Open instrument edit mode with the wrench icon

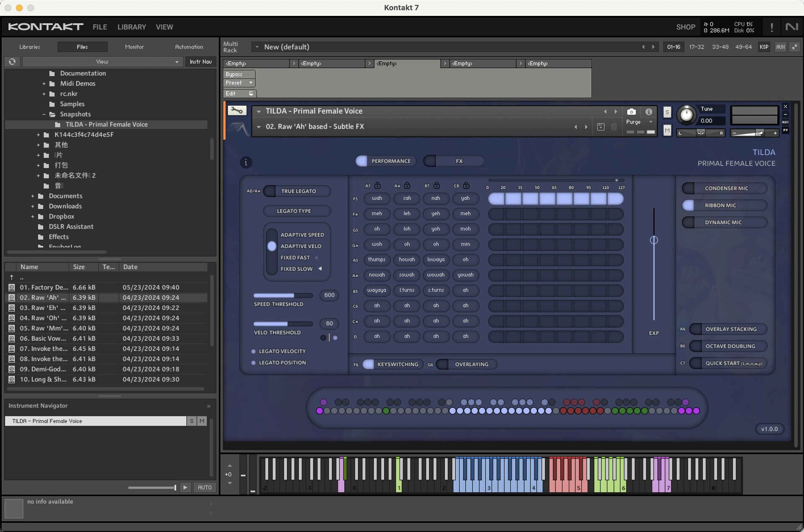[x=237, y=111]
